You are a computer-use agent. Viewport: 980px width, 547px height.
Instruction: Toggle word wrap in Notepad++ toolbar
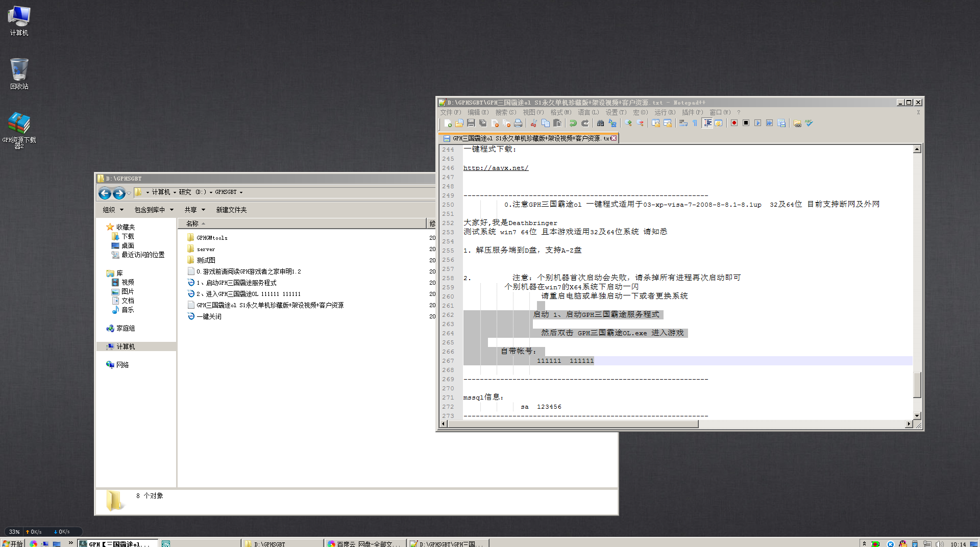click(683, 123)
